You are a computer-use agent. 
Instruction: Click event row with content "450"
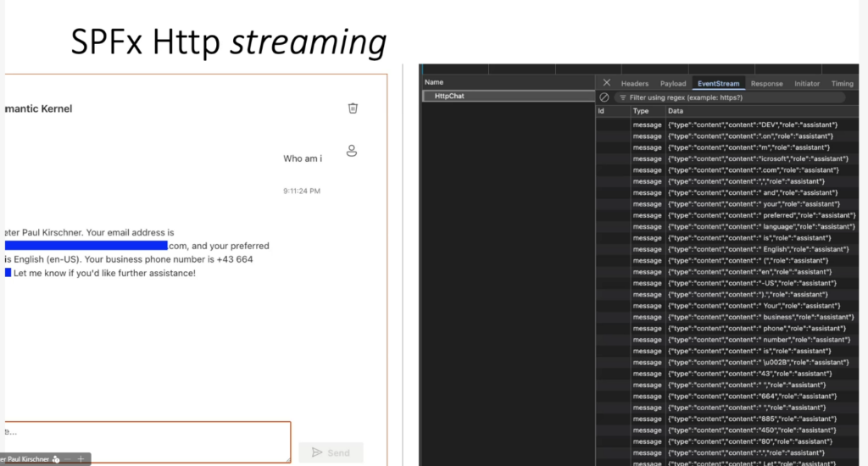726,430
